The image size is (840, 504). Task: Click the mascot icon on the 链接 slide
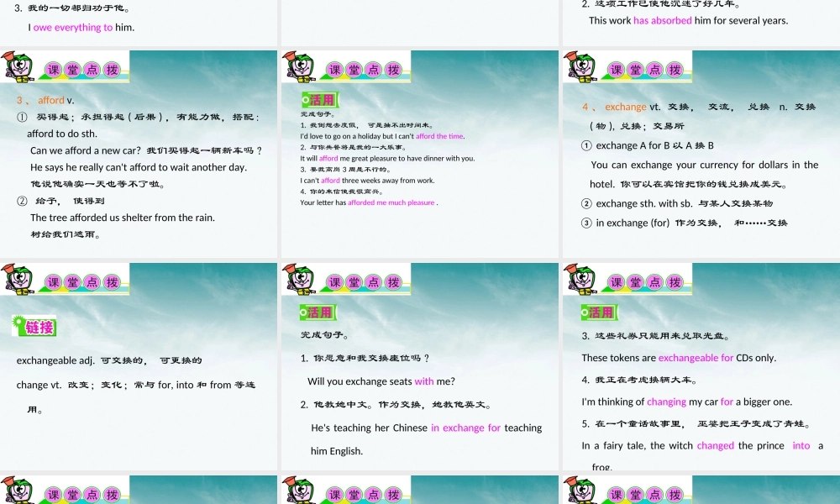(18, 279)
